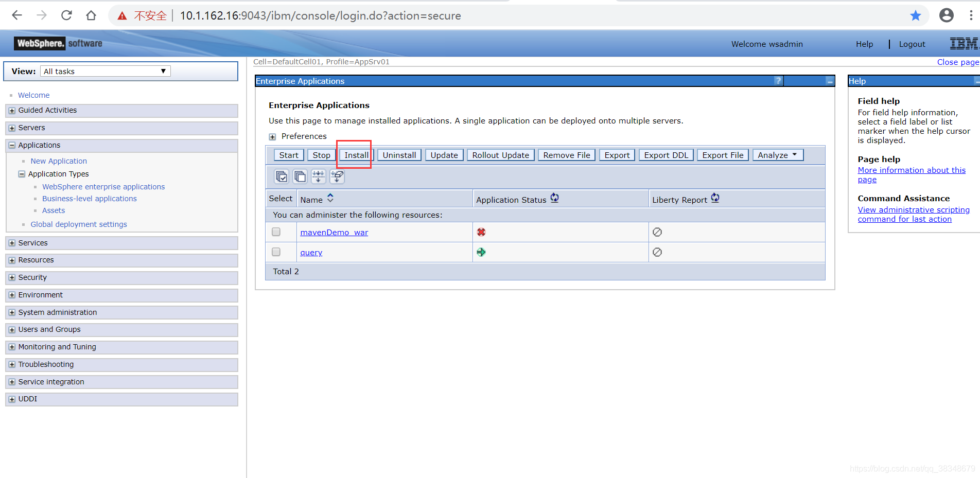
Task: Bookmark this page with the star icon
Action: tap(915, 15)
